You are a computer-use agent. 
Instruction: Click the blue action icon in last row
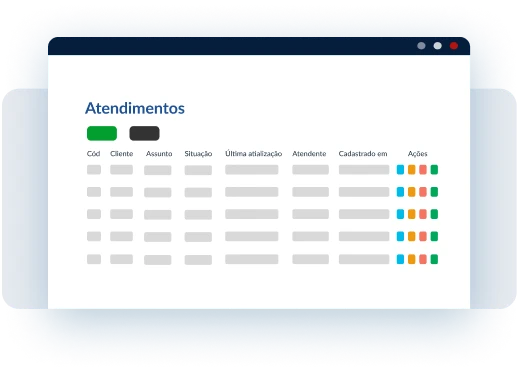point(400,259)
